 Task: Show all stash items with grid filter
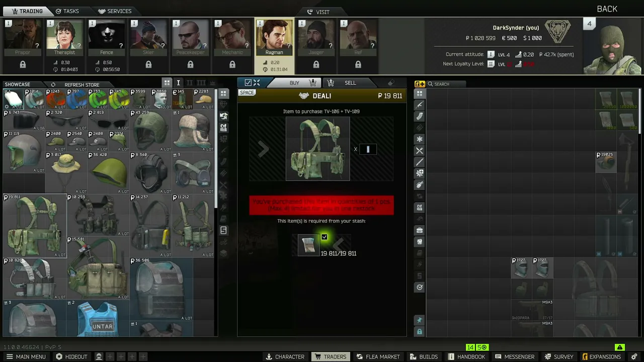(x=420, y=94)
